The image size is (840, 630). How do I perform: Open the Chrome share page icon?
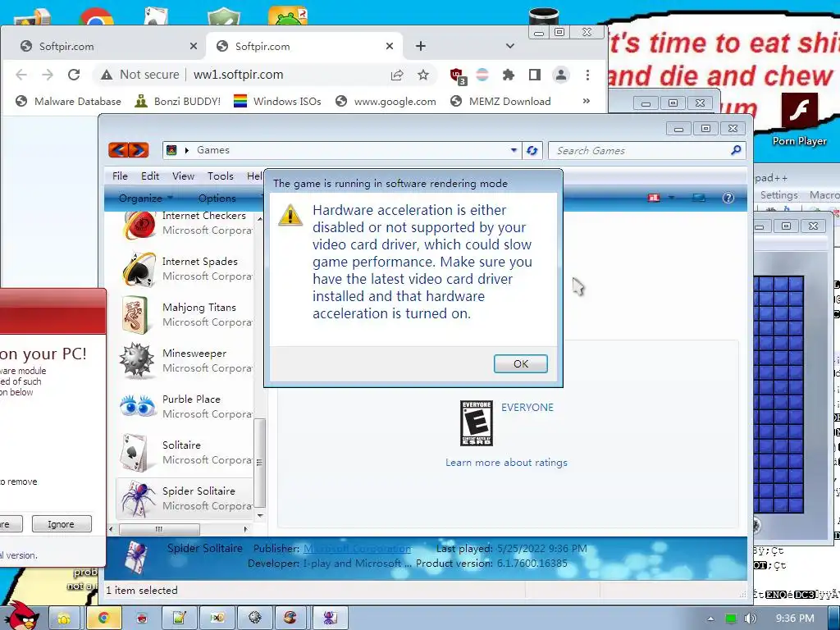coord(397,75)
